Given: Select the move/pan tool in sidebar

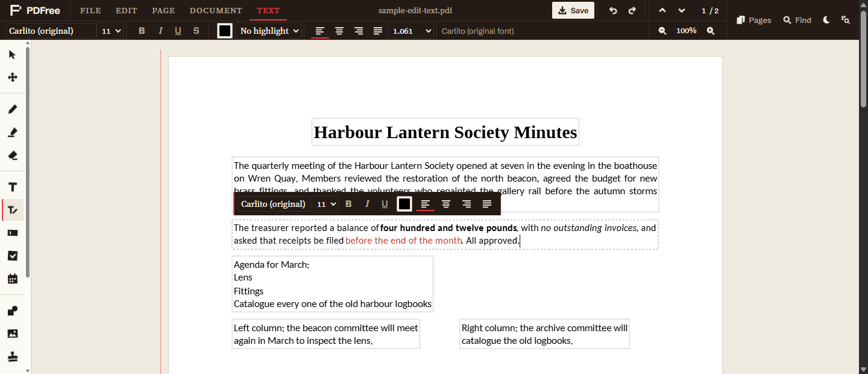Looking at the screenshot, I should (x=12, y=77).
